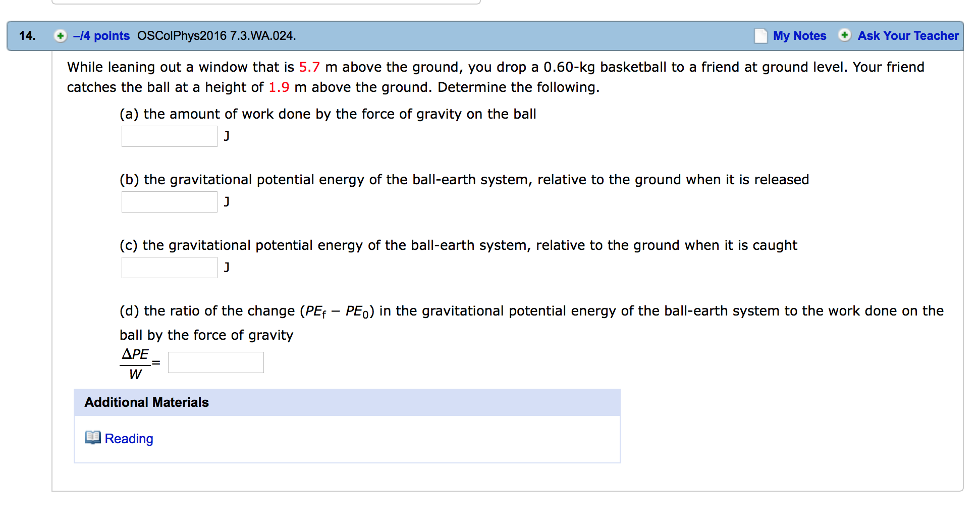Select the part (c) answer field
Screen dimensions: 980x525
[170, 268]
